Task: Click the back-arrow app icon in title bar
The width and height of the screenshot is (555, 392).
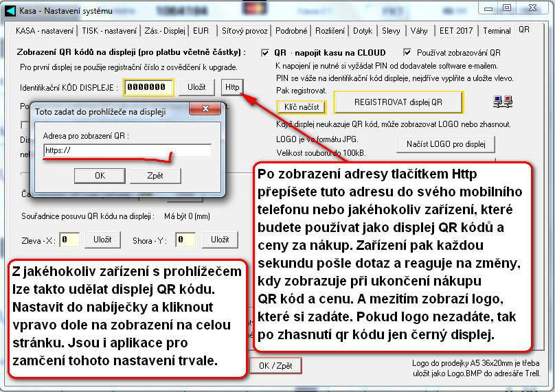Action: pos(11,9)
